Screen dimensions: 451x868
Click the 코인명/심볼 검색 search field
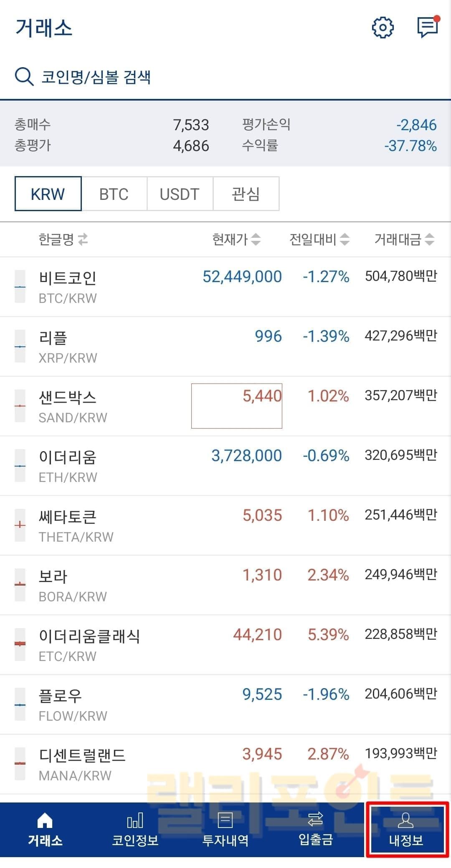(167, 77)
